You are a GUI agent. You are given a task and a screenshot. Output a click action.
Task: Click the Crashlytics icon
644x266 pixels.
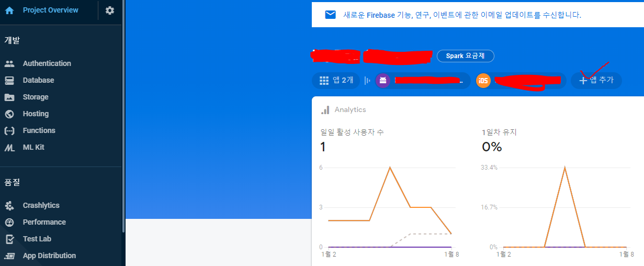pos(9,205)
